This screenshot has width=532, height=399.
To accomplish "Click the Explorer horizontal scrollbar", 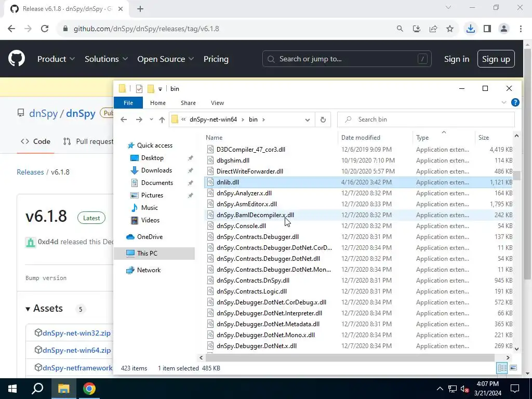I will pyautogui.click(x=350, y=357).
